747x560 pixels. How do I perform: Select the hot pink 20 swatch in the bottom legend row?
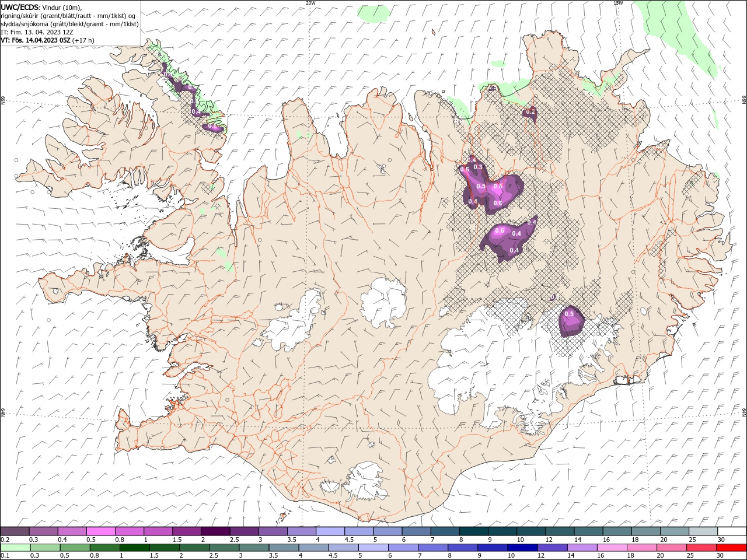point(672,548)
